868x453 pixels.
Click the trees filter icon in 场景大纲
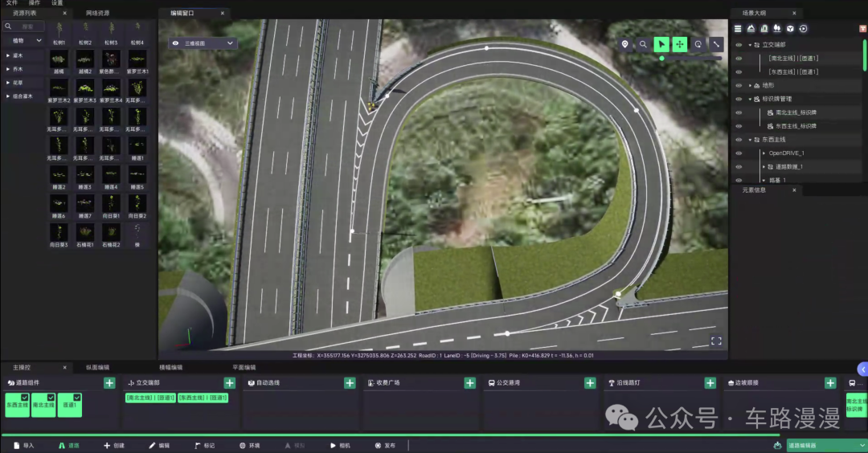click(x=777, y=29)
